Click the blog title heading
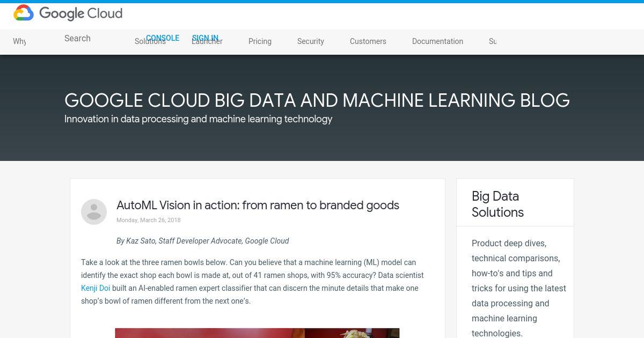 click(x=317, y=100)
